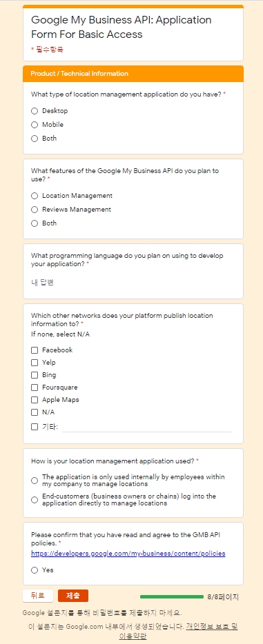Click the orange 제출 submit button
Image resolution: width=263 pixels, height=644 pixels.
[73, 596]
